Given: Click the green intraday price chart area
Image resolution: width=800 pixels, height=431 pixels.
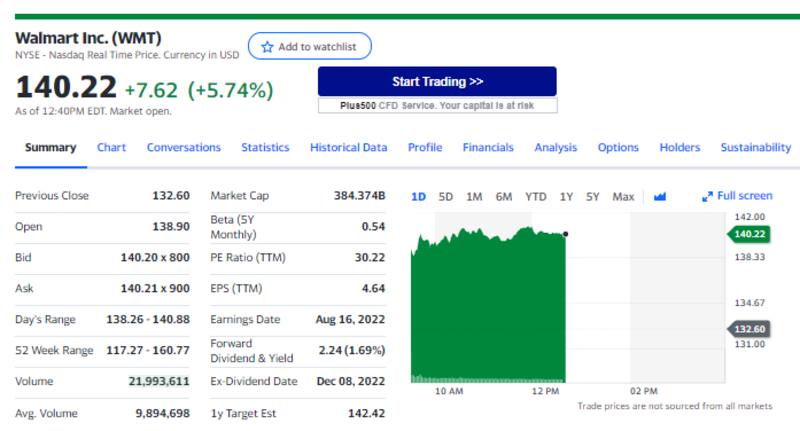Looking at the screenshot, I should [x=488, y=310].
